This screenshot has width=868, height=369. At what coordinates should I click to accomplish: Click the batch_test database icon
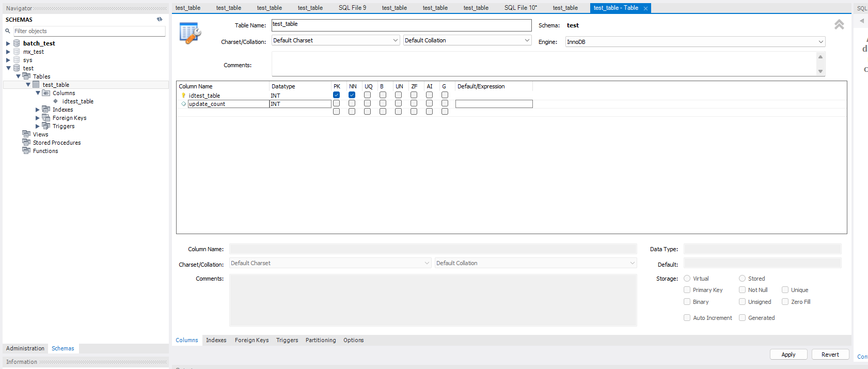point(17,43)
